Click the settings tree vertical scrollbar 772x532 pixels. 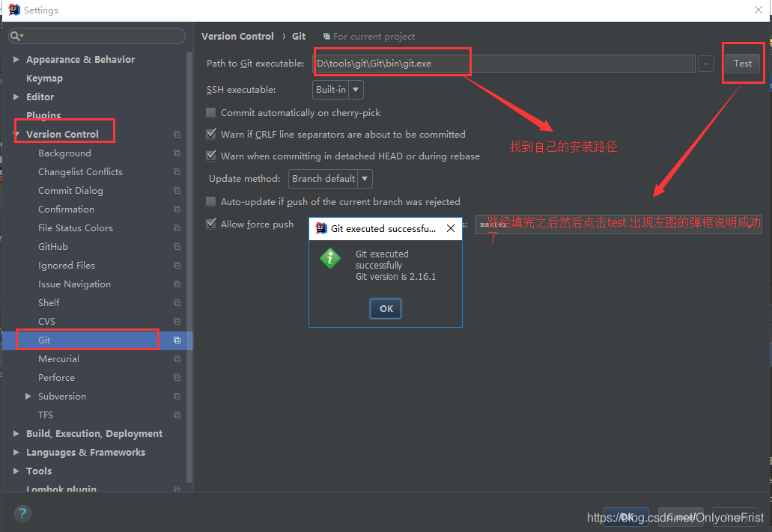(189, 266)
